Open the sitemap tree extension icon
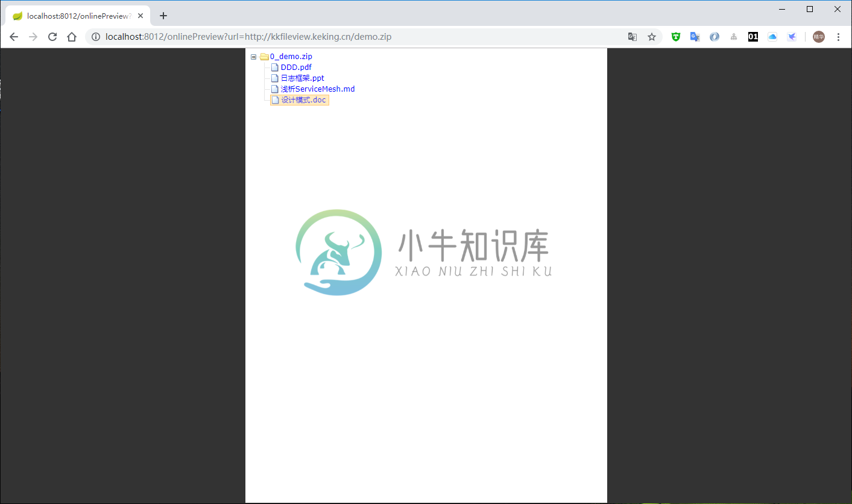 tap(734, 37)
